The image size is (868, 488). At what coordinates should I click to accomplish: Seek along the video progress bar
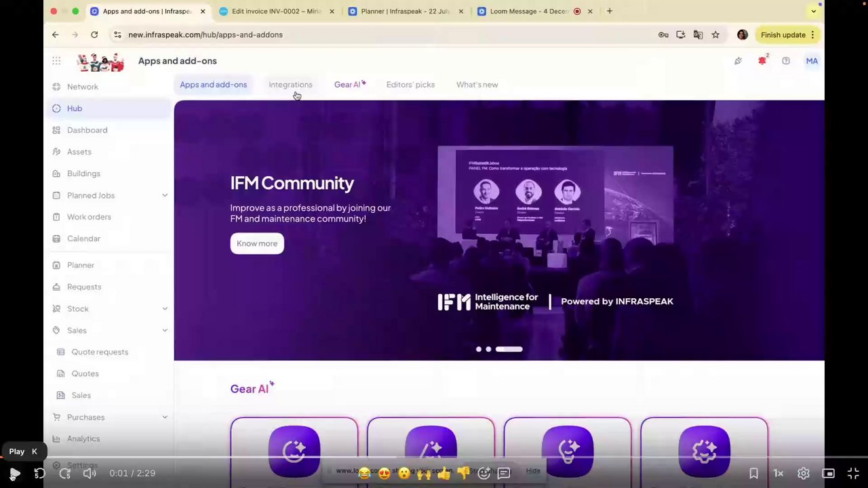[x=434, y=457]
